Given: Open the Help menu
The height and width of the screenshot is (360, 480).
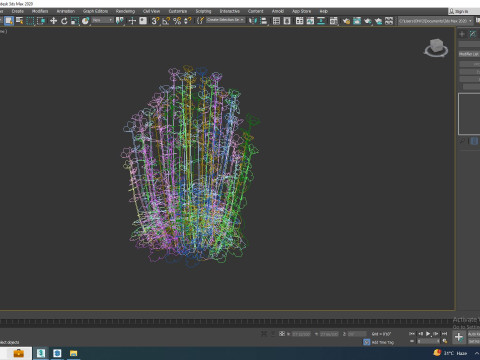Looking at the screenshot, I should 323,11.
